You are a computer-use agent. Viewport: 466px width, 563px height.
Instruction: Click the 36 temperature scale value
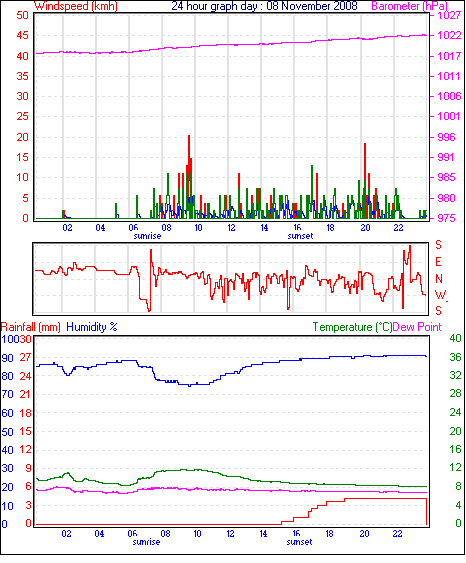pos(455,357)
